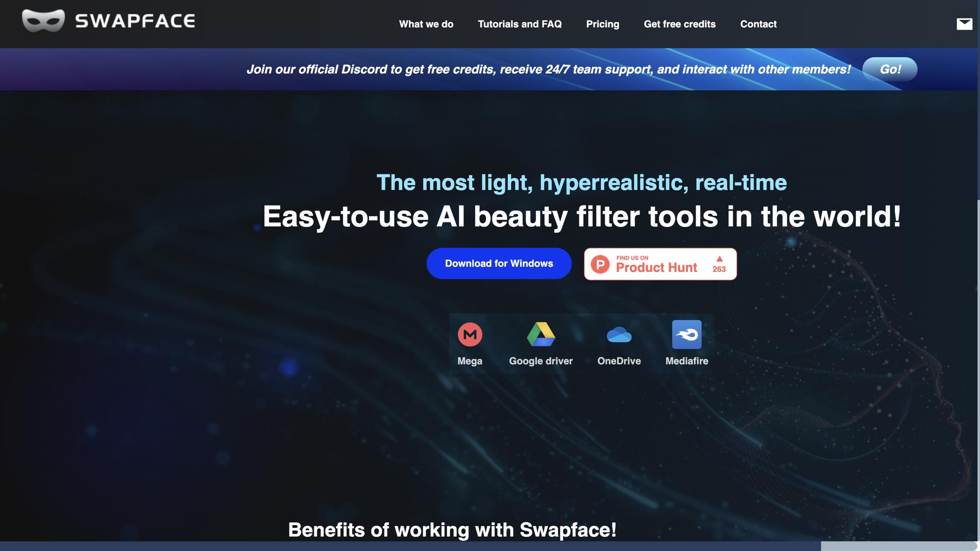Go to the Pricing page

click(602, 24)
